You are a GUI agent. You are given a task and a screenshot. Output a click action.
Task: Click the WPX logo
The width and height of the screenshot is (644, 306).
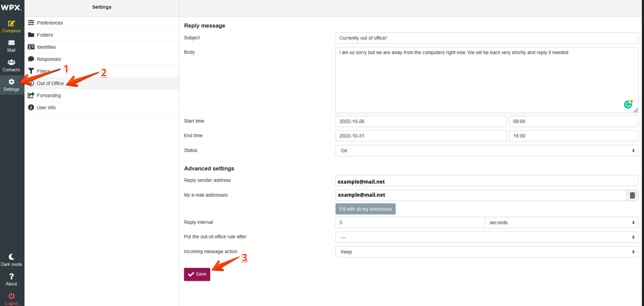[x=11, y=7]
